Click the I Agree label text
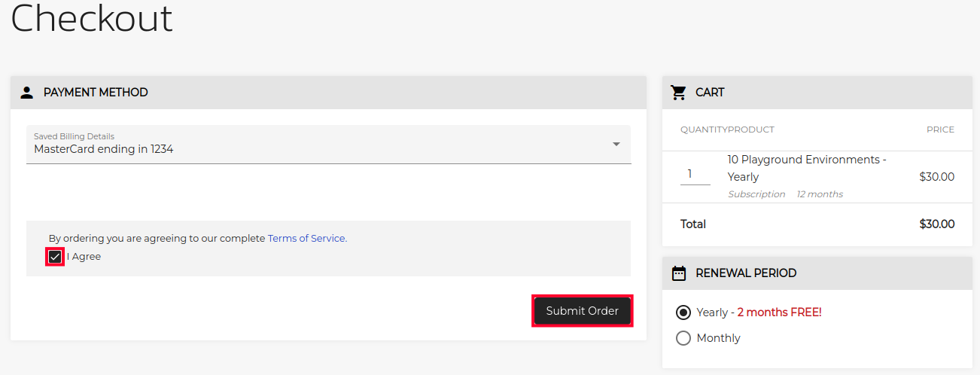Viewport: 980px width, 375px height. (x=84, y=257)
